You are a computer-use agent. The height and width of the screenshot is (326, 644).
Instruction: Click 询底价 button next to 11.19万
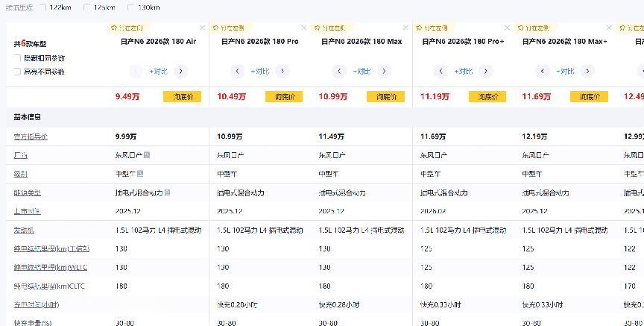(487, 97)
